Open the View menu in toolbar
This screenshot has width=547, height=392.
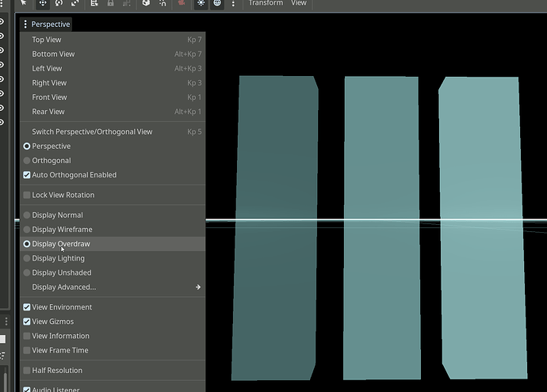tap(299, 3)
